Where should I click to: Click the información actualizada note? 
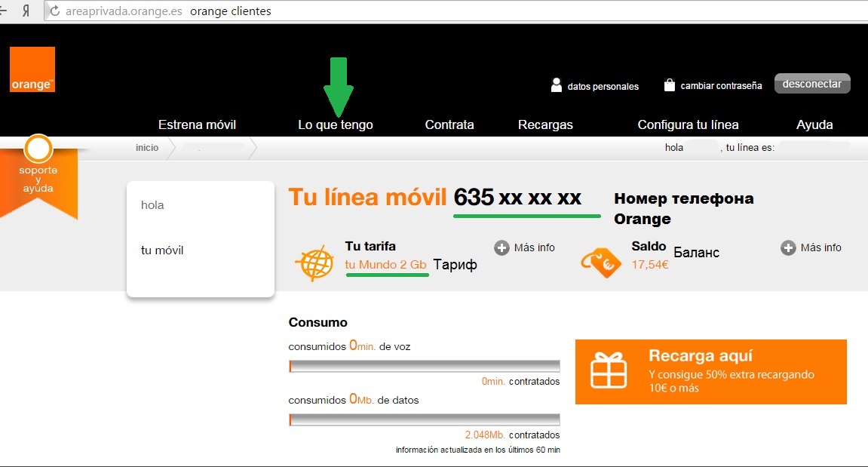(477, 450)
